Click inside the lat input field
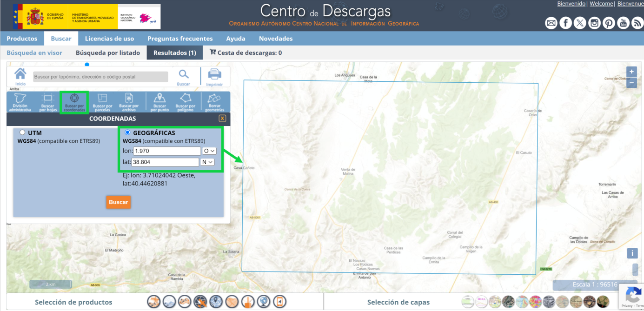The height and width of the screenshot is (311, 644). tap(165, 161)
